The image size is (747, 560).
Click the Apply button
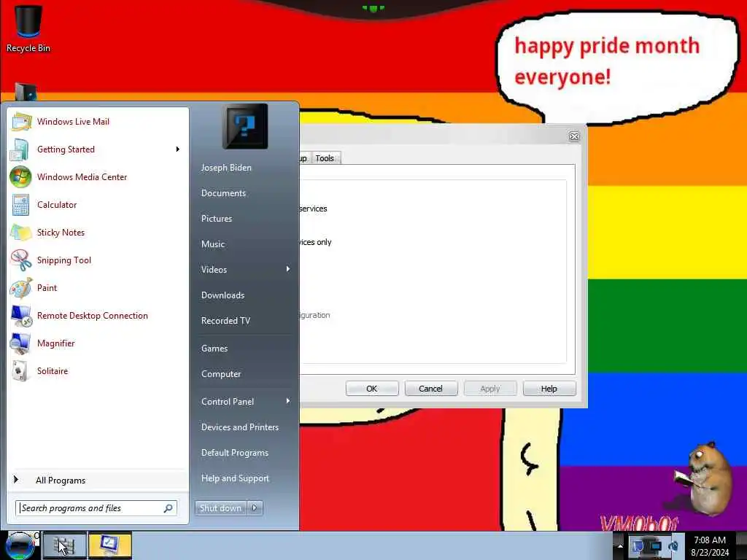click(490, 389)
